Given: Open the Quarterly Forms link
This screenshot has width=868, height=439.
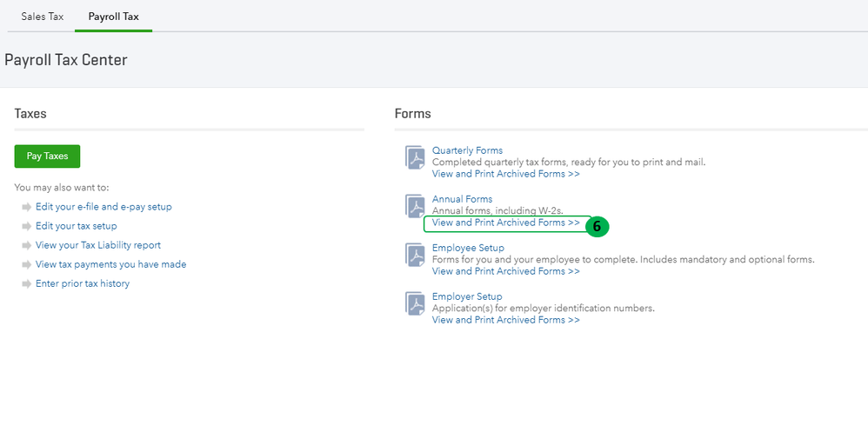Looking at the screenshot, I should point(467,150).
